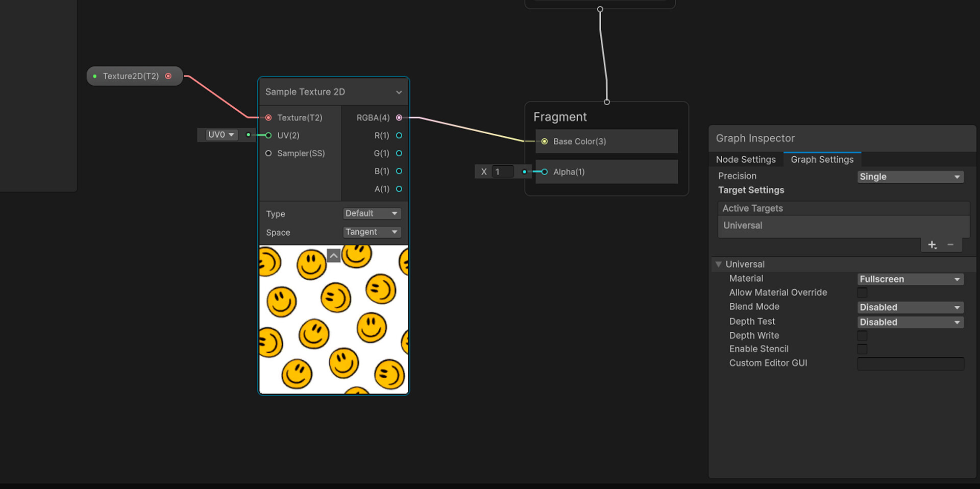This screenshot has height=489, width=980.
Task: Click the R(1) output port
Action: click(x=399, y=135)
